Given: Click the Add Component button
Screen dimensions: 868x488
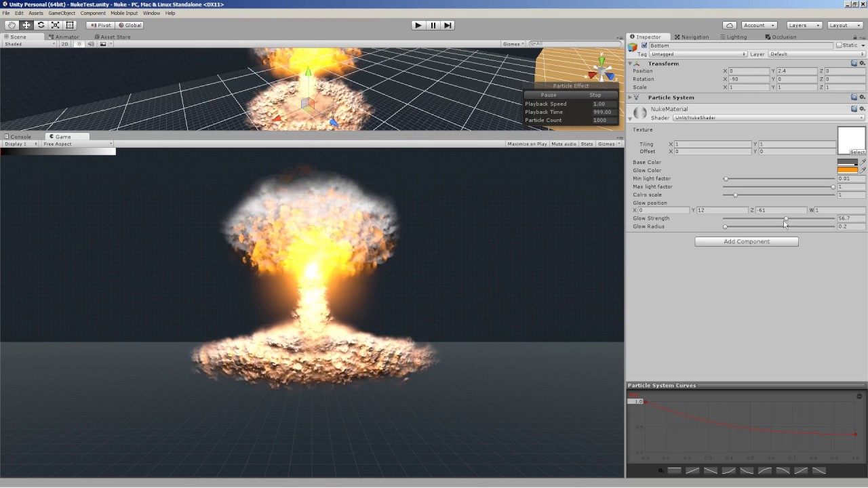Looking at the screenshot, I should click(746, 241).
